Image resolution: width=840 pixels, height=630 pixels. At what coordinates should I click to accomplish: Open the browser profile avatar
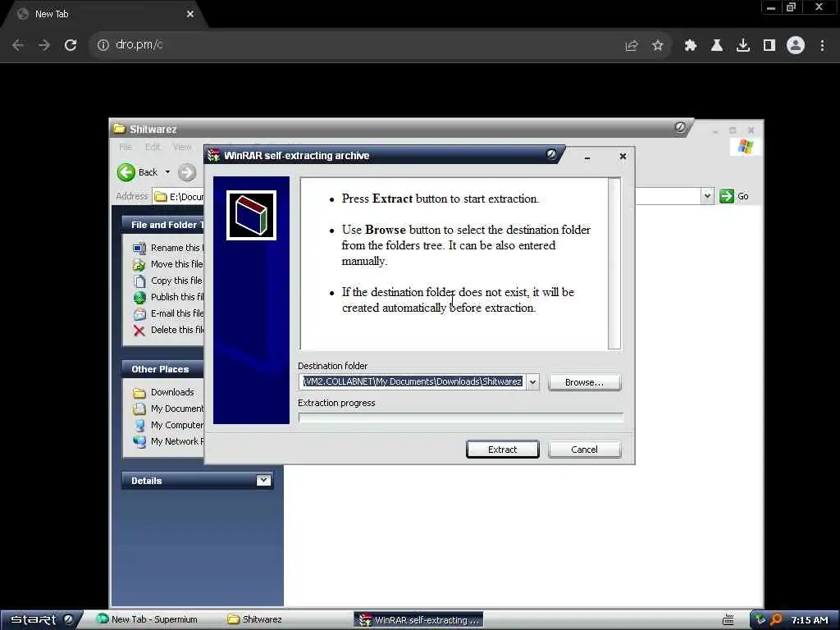click(796, 45)
